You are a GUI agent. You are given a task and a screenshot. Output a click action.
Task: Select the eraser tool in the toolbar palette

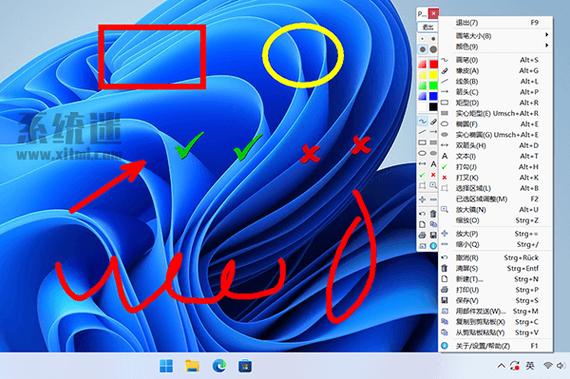(x=433, y=121)
